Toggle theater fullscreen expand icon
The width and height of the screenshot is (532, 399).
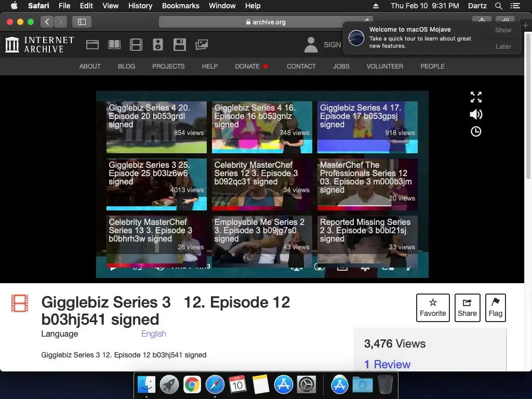(476, 97)
